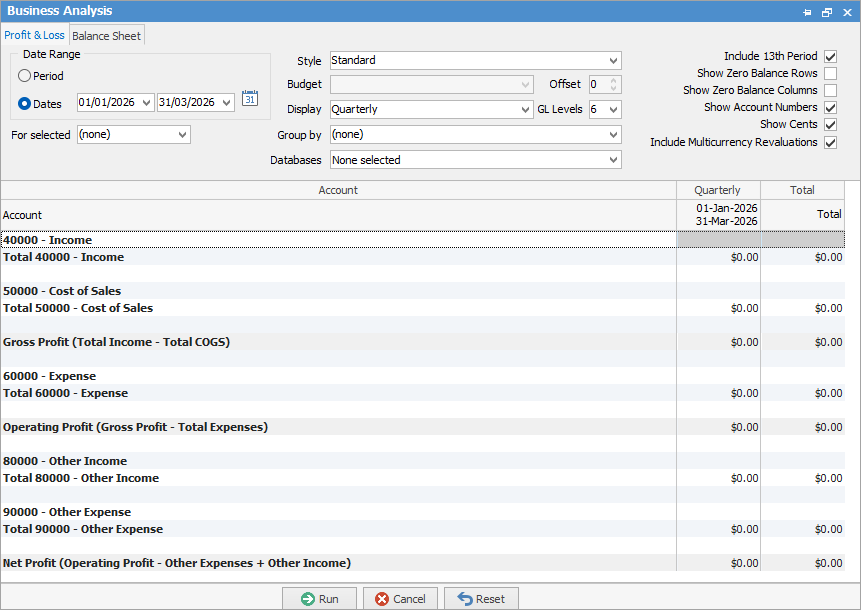Click the Reset button
861x610 pixels.
click(x=481, y=598)
